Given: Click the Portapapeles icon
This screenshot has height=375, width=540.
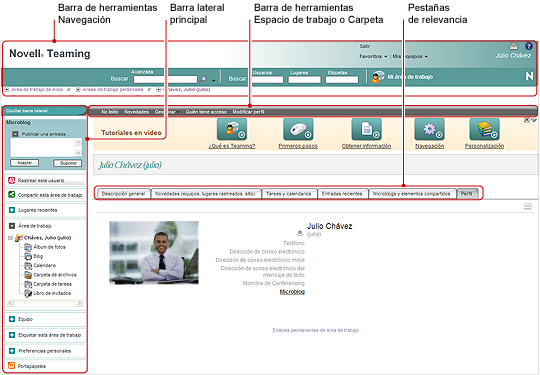Looking at the screenshot, I should click(11, 366).
